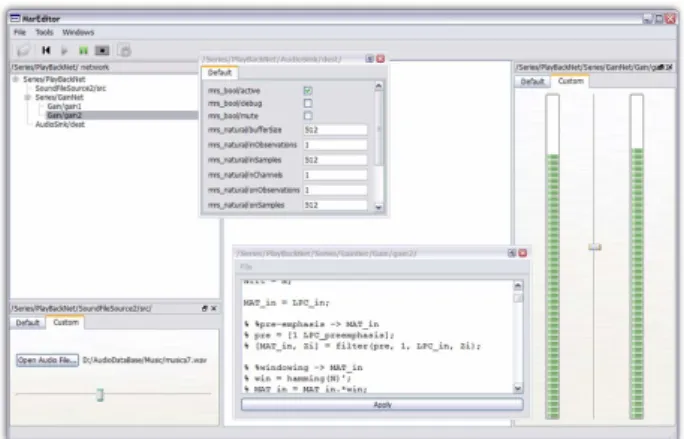Switch to Custom tab in Gain panel

click(x=571, y=81)
